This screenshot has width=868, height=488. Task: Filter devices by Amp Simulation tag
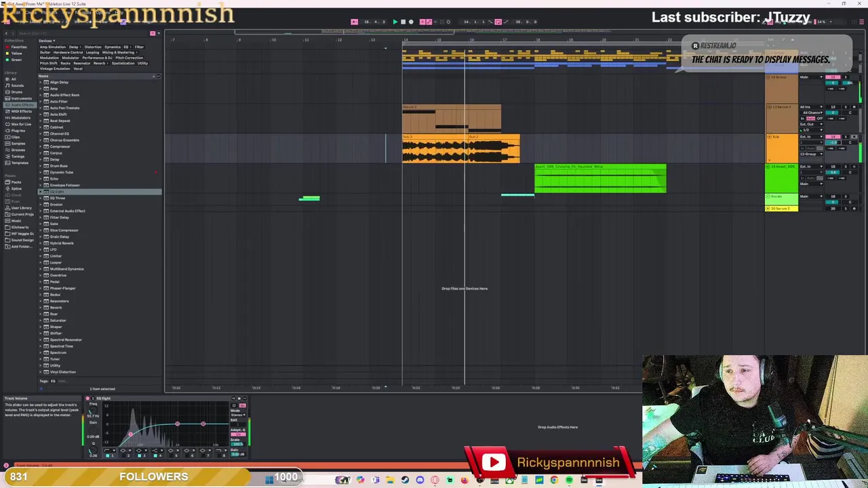click(x=53, y=47)
